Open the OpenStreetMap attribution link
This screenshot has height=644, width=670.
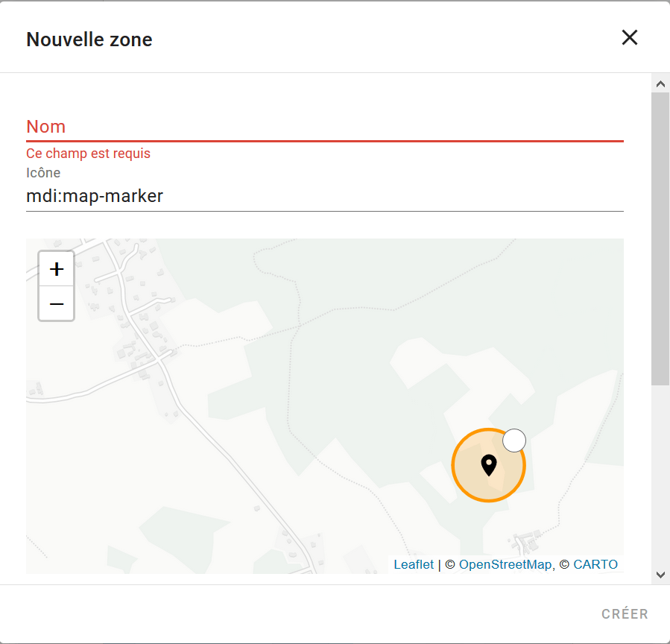tap(505, 564)
